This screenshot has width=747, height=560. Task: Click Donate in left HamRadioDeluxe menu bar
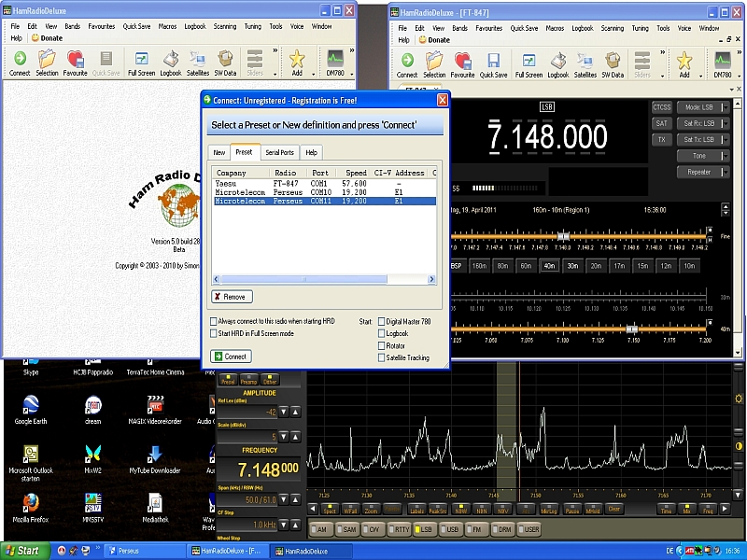pyautogui.click(x=48, y=38)
